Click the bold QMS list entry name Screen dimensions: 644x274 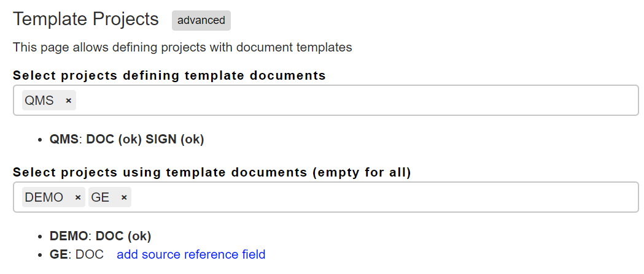64,140
